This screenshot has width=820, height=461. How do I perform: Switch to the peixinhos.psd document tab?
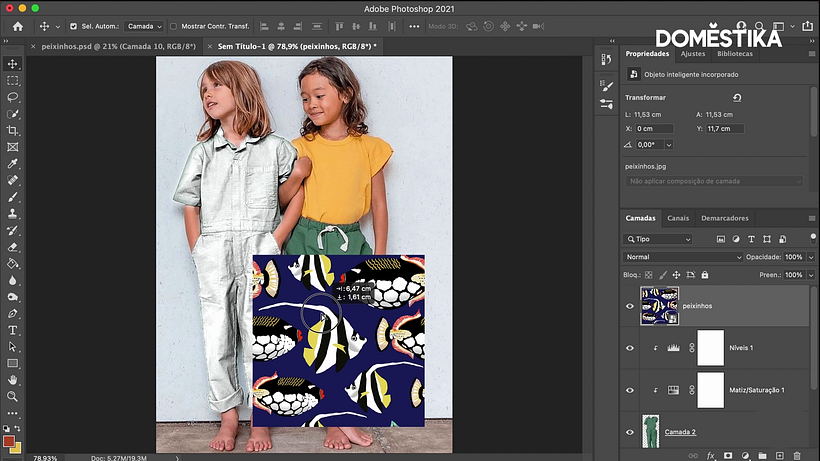pos(118,47)
